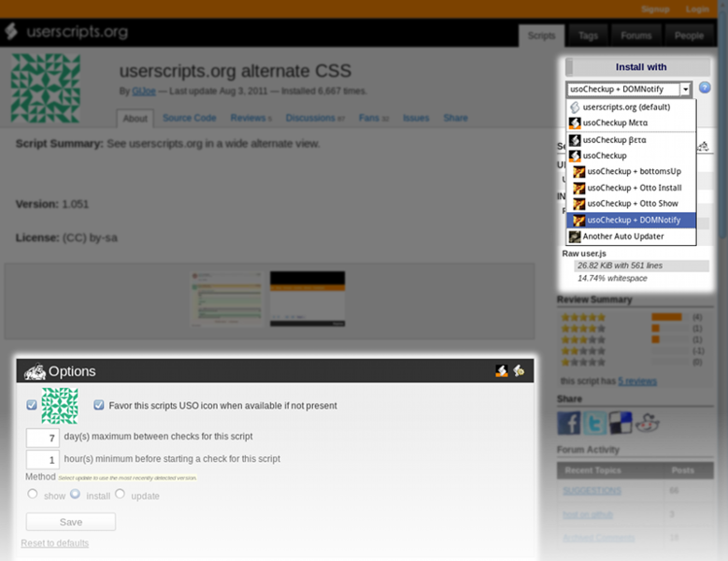This screenshot has width=728, height=561.
Task: Switch to the Issues tab
Action: coord(416,118)
